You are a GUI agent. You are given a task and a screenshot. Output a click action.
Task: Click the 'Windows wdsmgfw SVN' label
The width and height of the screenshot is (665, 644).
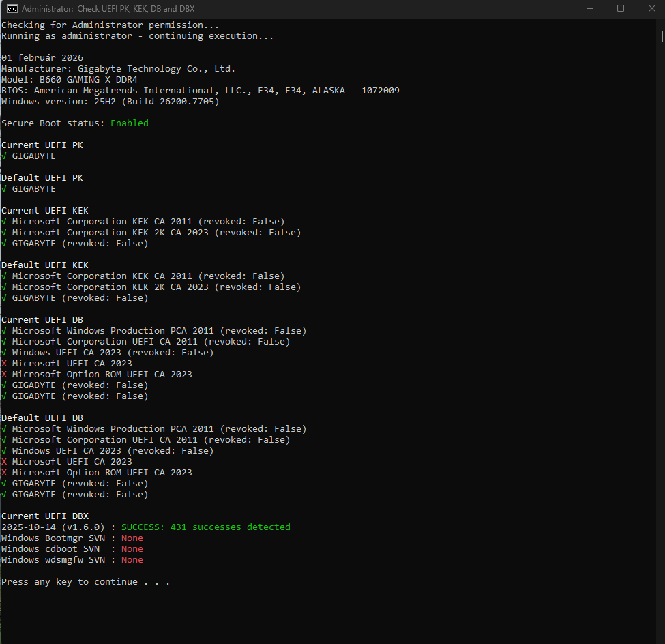pos(53,560)
